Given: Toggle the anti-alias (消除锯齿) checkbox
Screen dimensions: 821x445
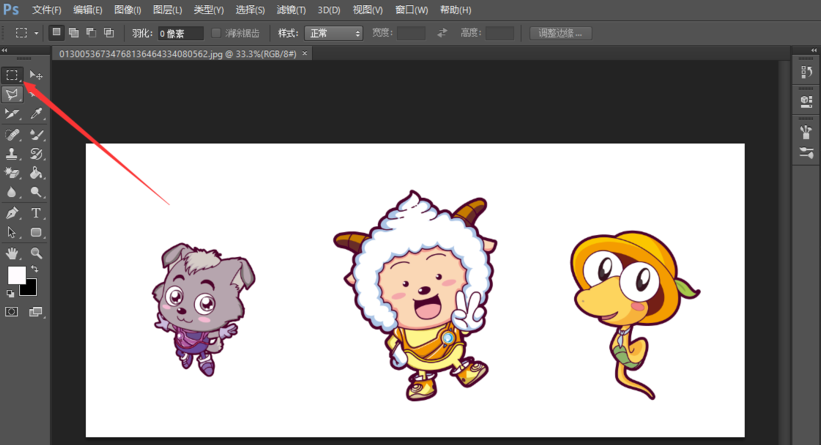Looking at the screenshot, I should tap(217, 33).
